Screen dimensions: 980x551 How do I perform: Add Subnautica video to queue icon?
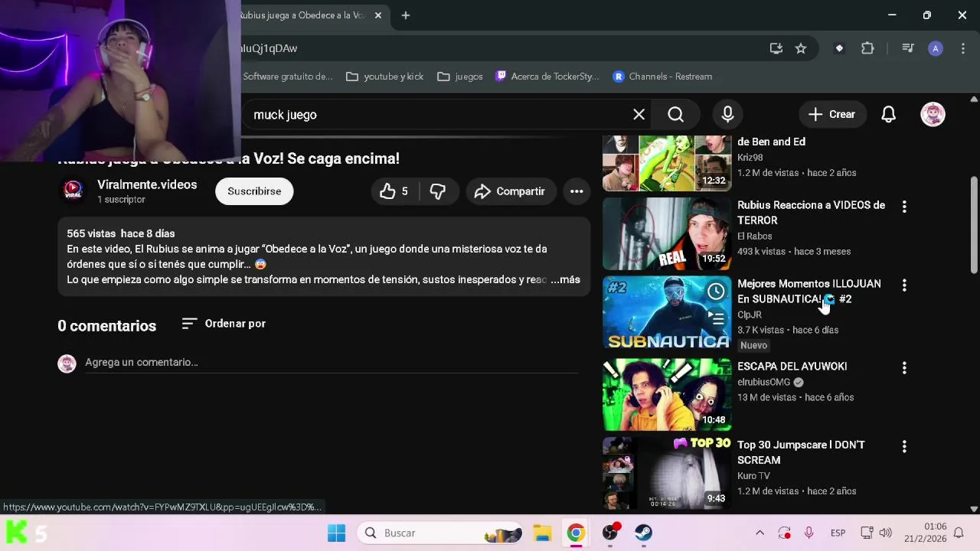click(x=716, y=317)
